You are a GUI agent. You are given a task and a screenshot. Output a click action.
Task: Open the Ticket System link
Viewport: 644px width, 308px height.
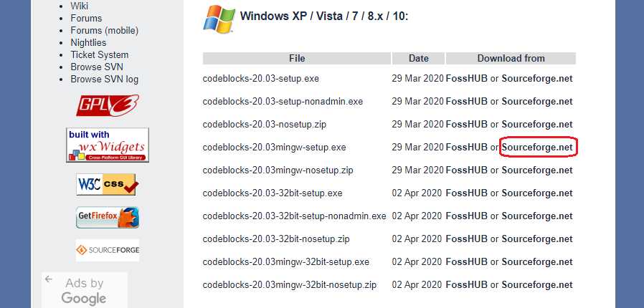[x=100, y=55]
